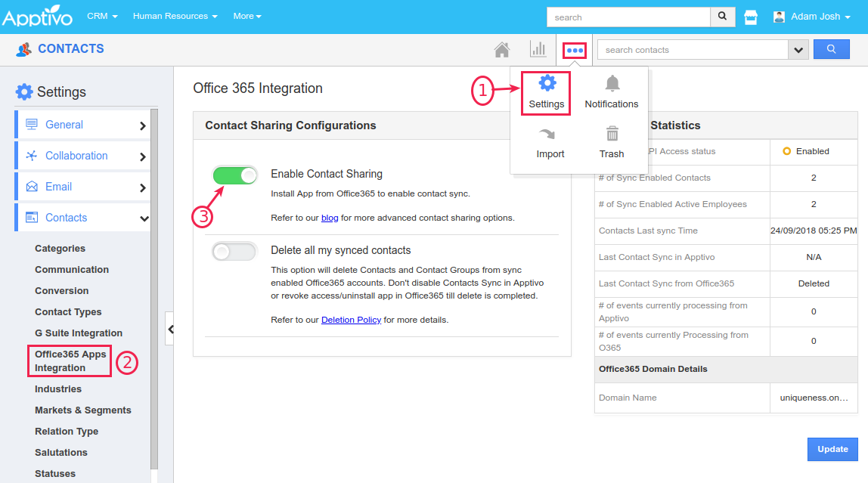The height and width of the screenshot is (483, 868).
Task: Select Communication in settings list
Action: click(72, 269)
